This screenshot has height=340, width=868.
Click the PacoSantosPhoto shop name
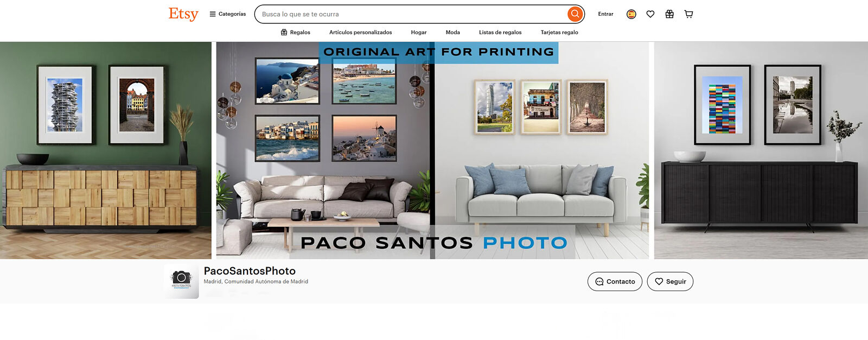(x=250, y=271)
